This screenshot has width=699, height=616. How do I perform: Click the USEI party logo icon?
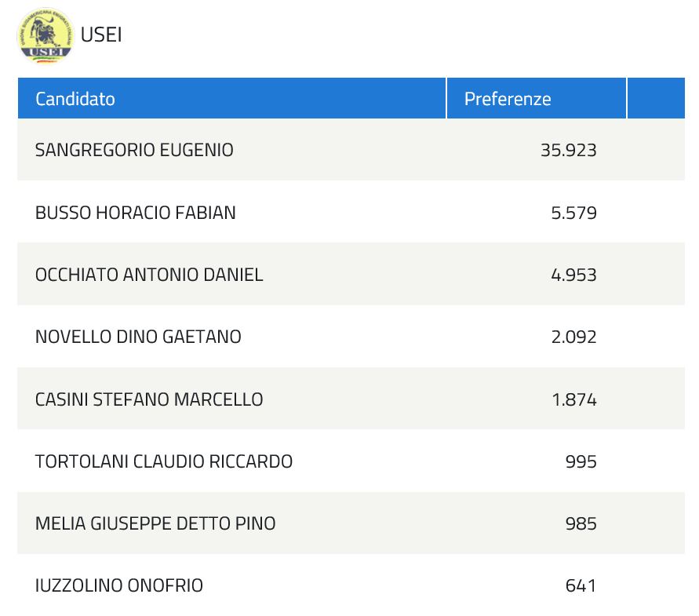[x=46, y=35]
